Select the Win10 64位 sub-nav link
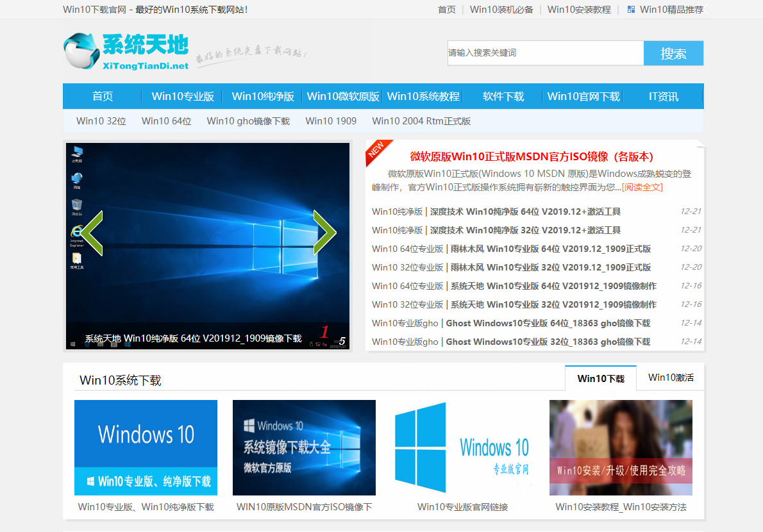Image resolution: width=763 pixels, height=532 pixels. [167, 121]
